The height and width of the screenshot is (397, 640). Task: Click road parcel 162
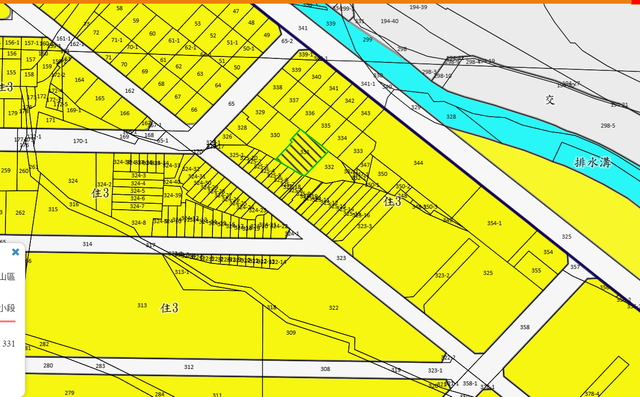tap(129, 91)
